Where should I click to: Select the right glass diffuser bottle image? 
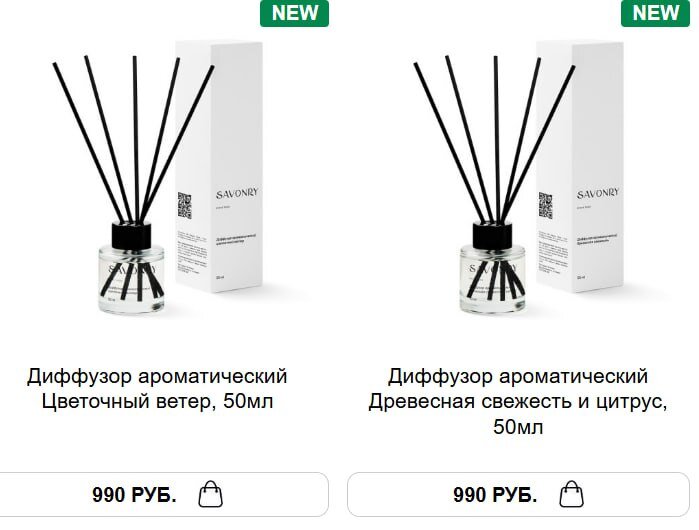[492, 268]
